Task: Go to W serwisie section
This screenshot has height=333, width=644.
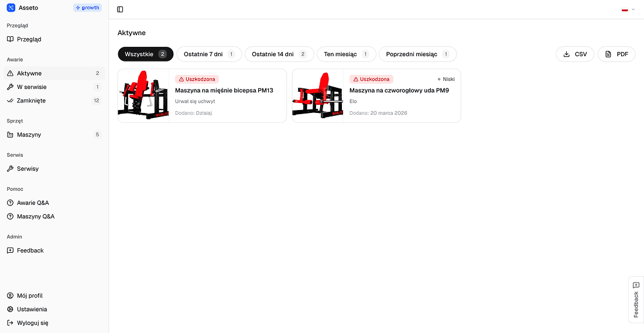Action: click(x=32, y=87)
